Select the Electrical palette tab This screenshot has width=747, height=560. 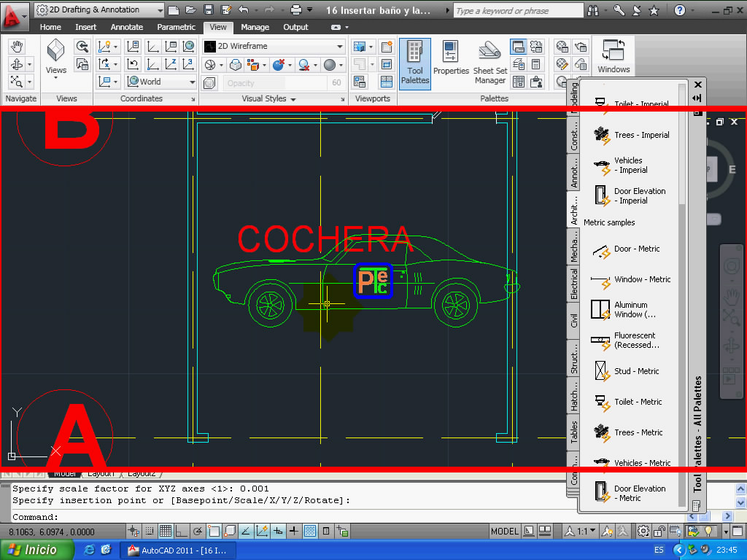tap(573, 284)
